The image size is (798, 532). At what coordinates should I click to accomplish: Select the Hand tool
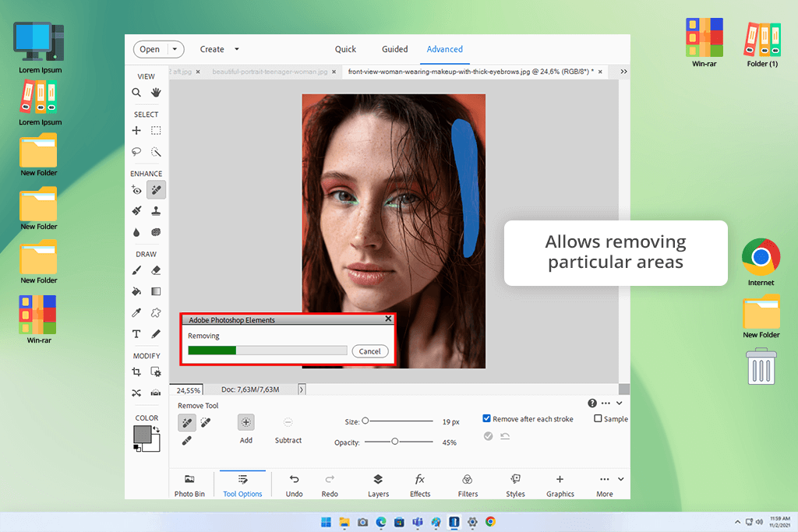tap(156, 93)
